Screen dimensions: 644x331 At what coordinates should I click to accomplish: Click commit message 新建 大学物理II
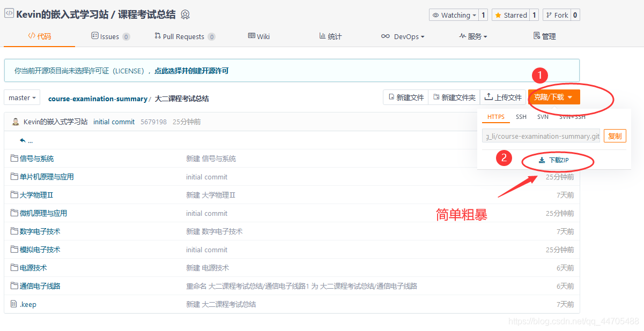click(x=211, y=195)
